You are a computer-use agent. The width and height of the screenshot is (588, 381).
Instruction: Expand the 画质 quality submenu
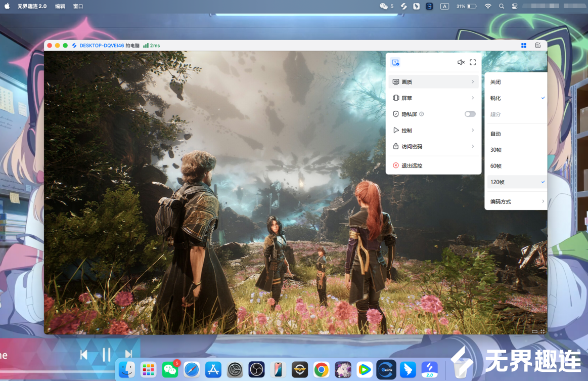pyautogui.click(x=433, y=82)
